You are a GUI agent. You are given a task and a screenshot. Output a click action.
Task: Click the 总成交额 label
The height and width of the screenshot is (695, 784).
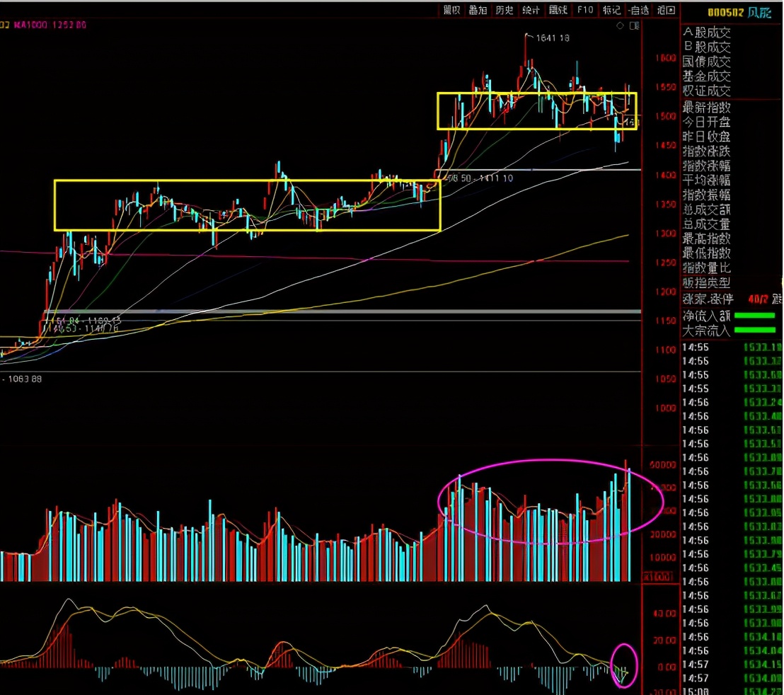click(x=706, y=209)
